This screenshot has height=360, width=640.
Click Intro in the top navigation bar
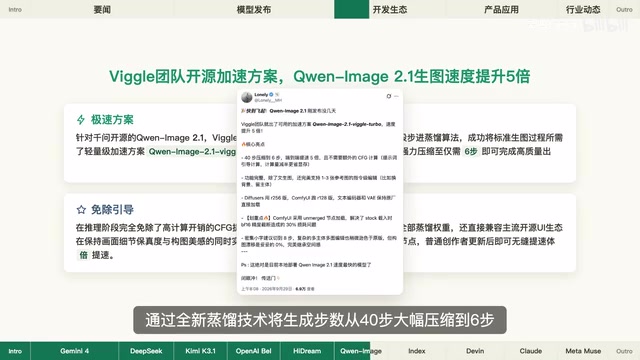point(15,9)
